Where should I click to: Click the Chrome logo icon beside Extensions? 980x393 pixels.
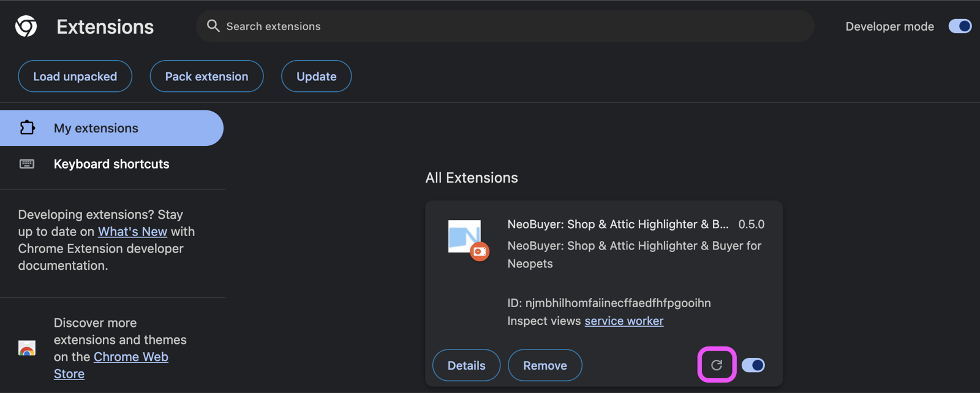[26, 26]
